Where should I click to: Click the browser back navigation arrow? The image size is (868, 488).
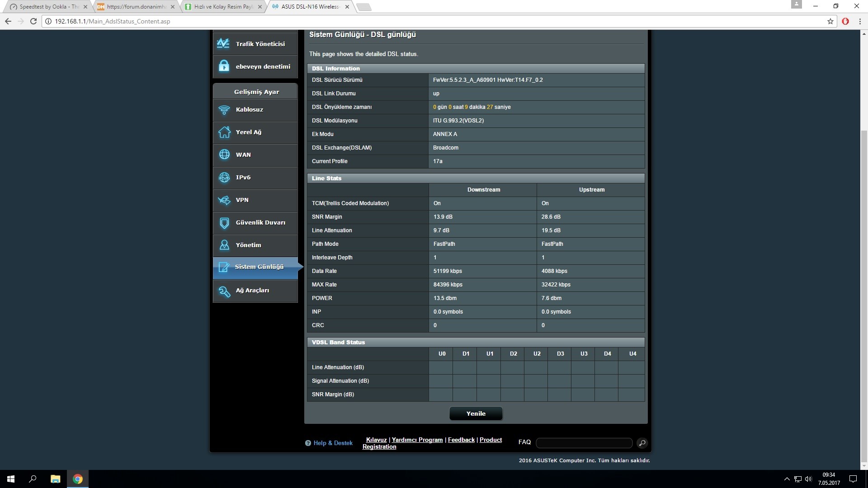point(8,21)
